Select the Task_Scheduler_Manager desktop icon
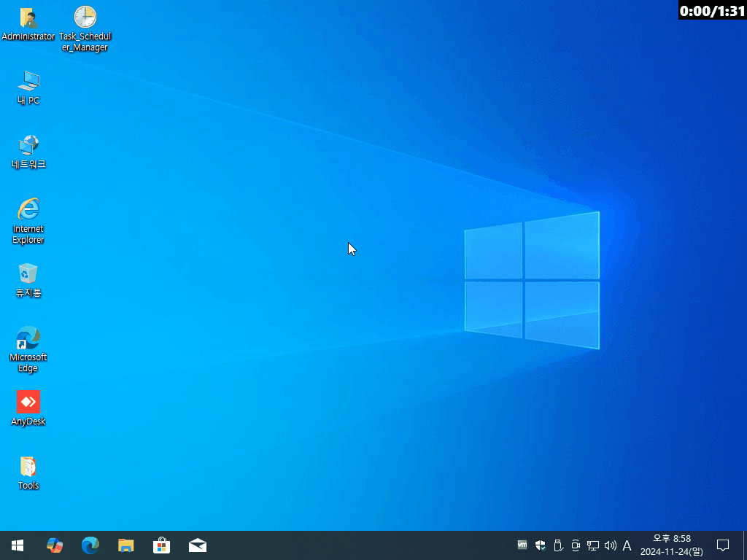Image resolution: width=747 pixels, height=560 pixels. pos(85,28)
